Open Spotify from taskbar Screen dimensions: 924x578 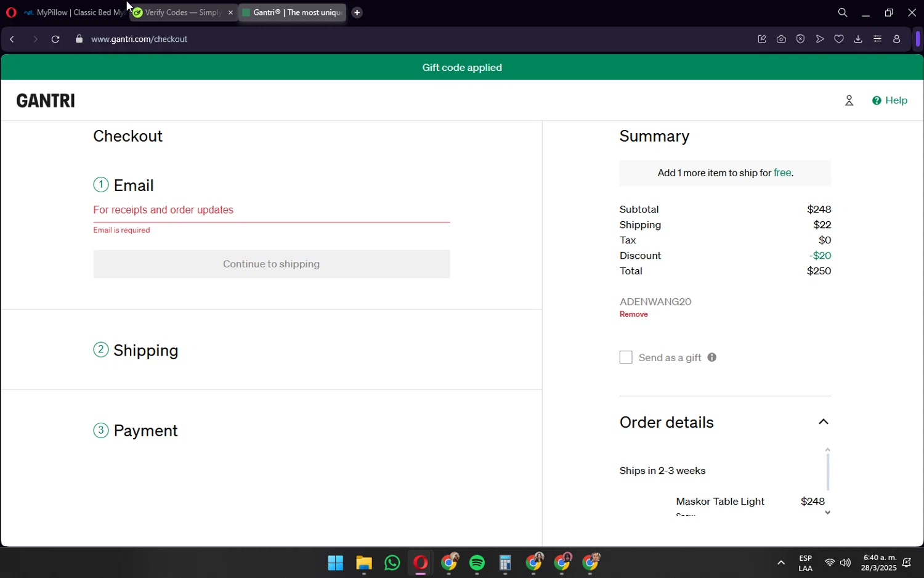(x=477, y=563)
